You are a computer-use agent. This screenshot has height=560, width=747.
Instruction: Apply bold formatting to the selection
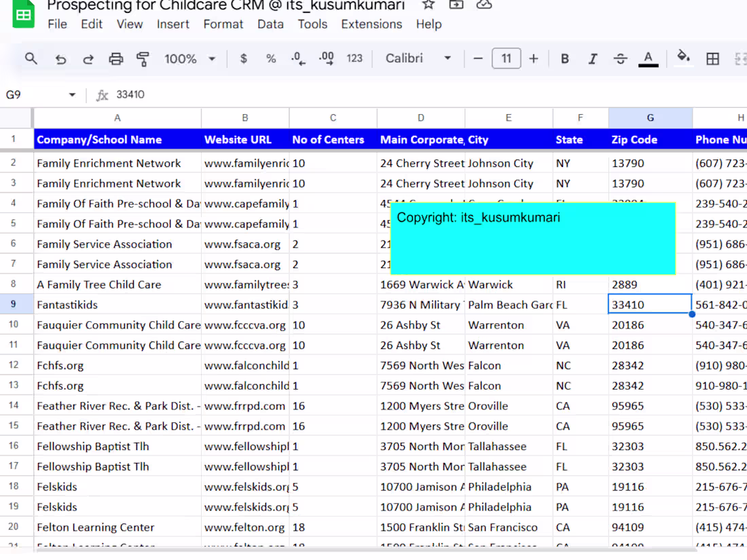coord(564,58)
